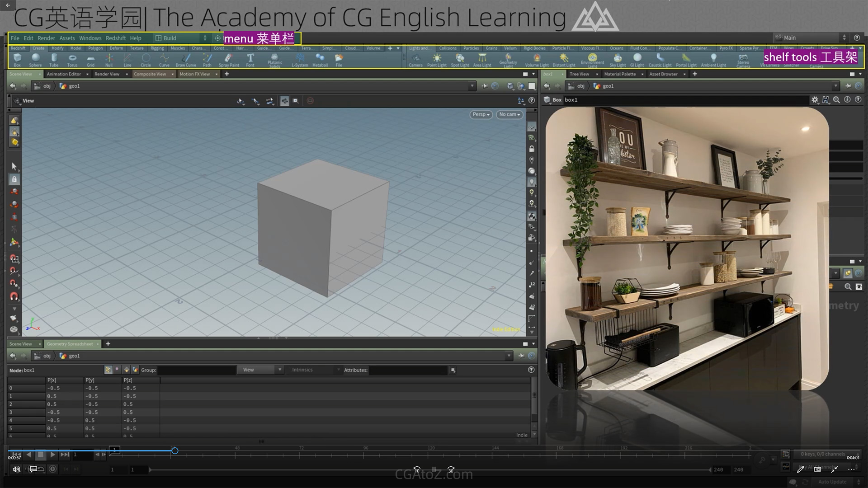Screen dimensions: 868x488
Task: Switch to the Render View tab
Action: coord(107,74)
